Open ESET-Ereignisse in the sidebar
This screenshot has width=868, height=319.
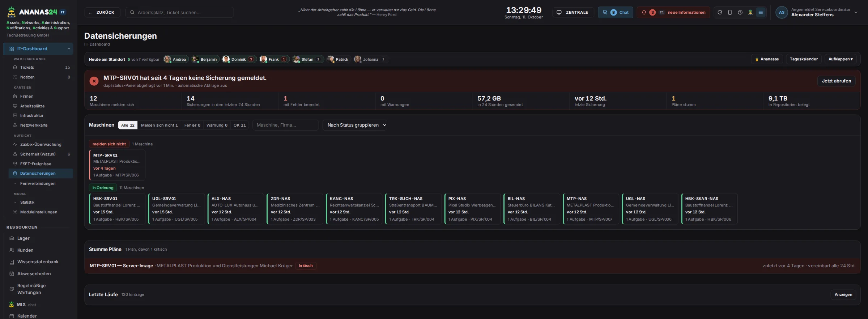41,164
